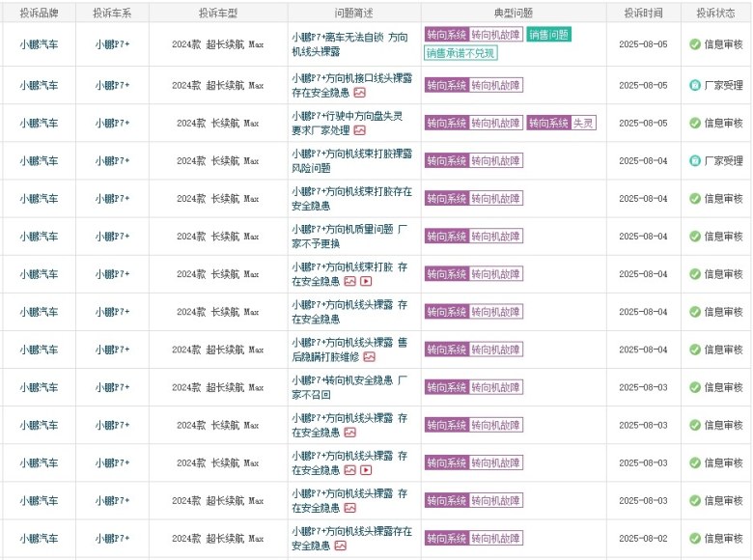This screenshot has height=560, width=753.
Task: Click 小鹏汽车 brand in 离车无法自锁 row
Action: click(39, 44)
